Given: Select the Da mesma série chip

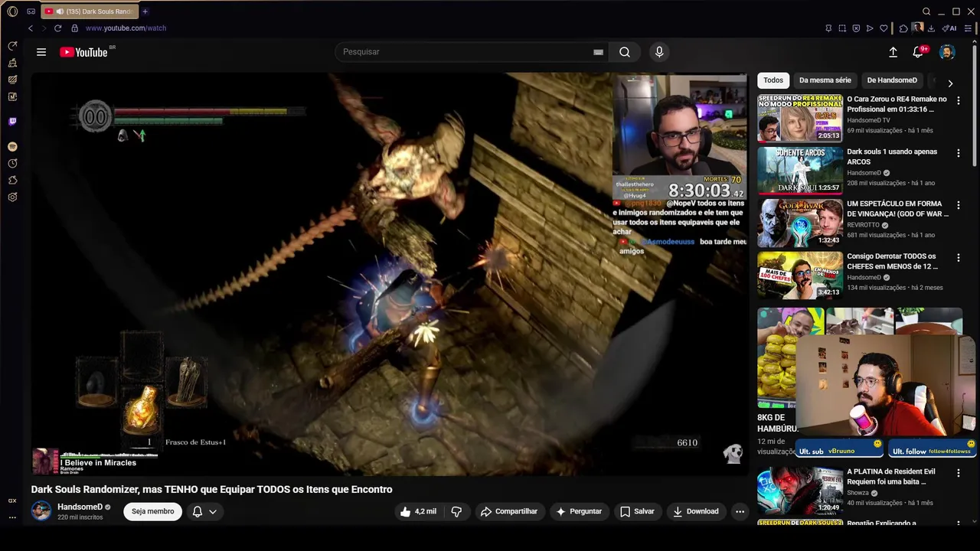Looking at the screenshot, I should pos(825,80).
